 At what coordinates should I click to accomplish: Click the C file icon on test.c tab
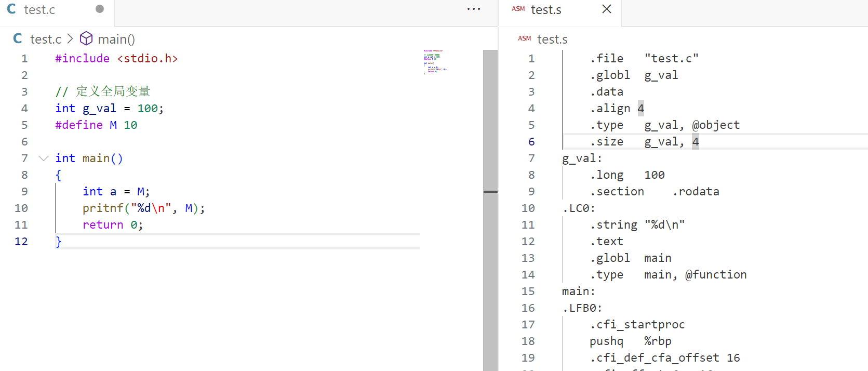point(11,9)
